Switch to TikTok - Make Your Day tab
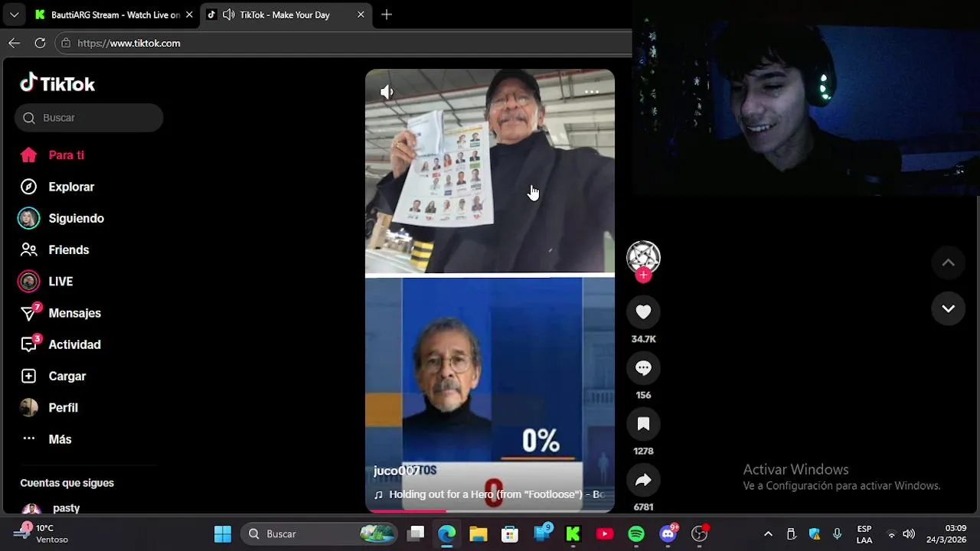Viewport: 980px width, 551px height. click(285, 15)
